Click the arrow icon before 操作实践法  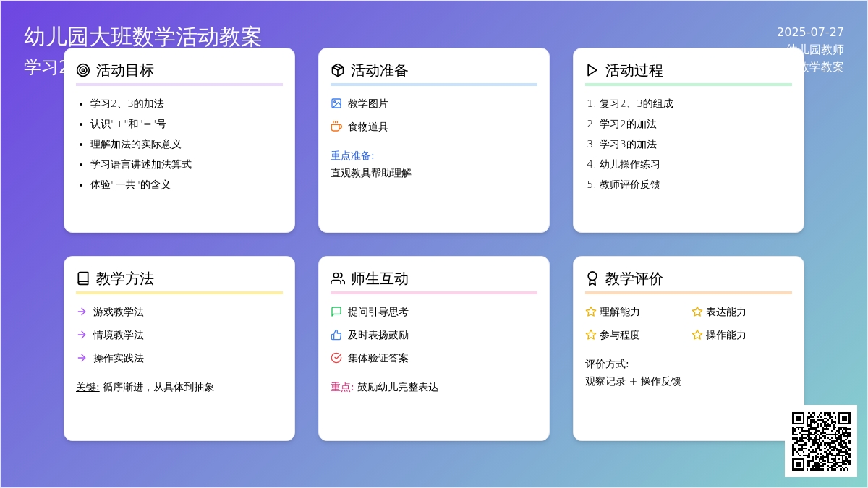click(x=82, y=358)
